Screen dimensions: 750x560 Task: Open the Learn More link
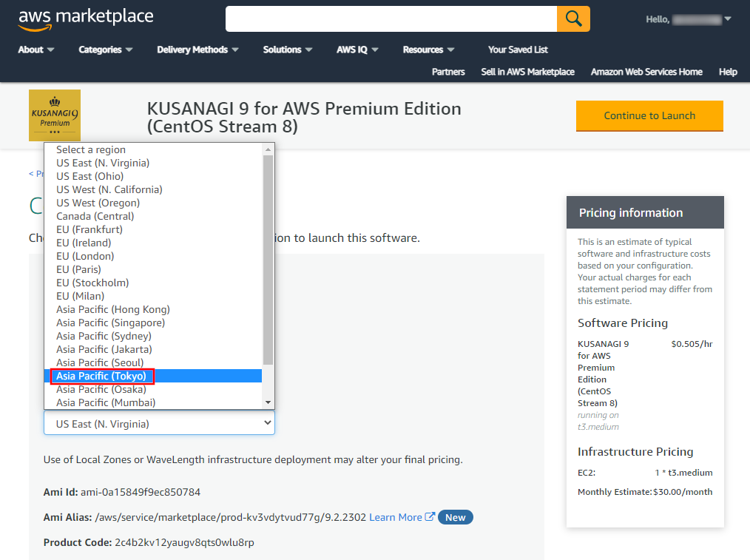point(396,517)
